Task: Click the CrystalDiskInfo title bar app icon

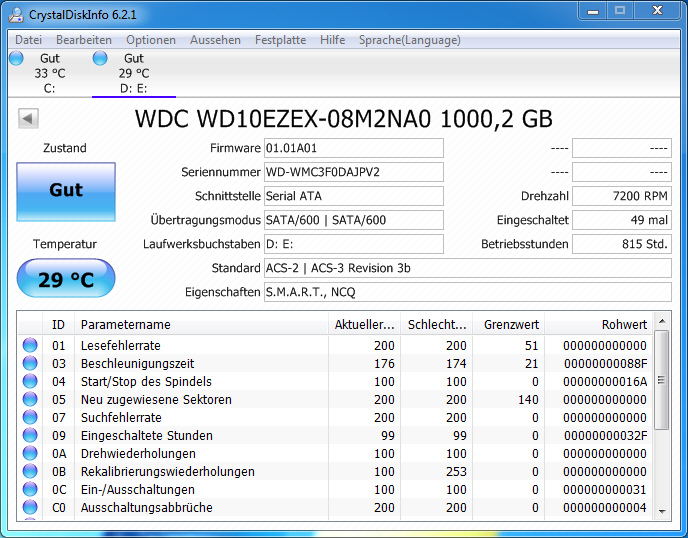Action: (16, 14)
